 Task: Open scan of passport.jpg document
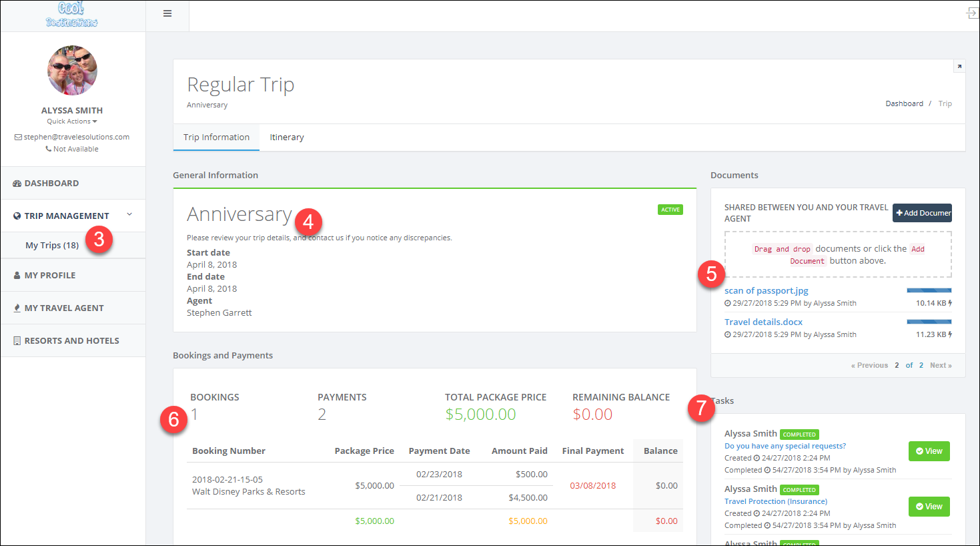point(766,291)
